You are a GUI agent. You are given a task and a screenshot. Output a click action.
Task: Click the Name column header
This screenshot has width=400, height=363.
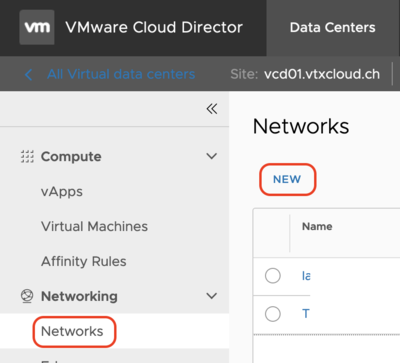pyautogui.click(x=317, y=227)
